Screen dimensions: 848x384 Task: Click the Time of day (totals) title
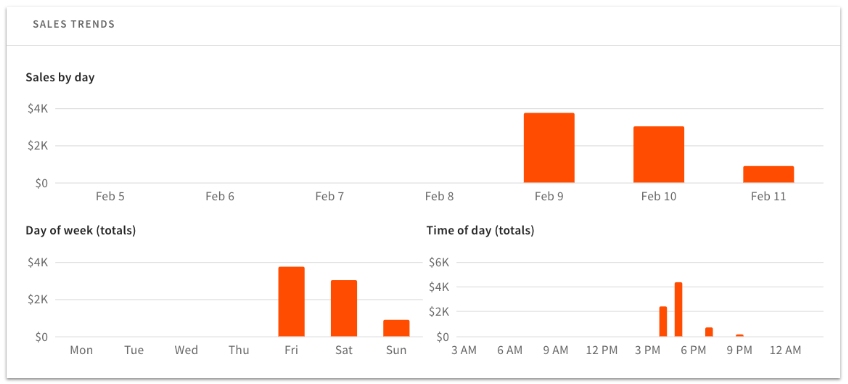(480, 230)
